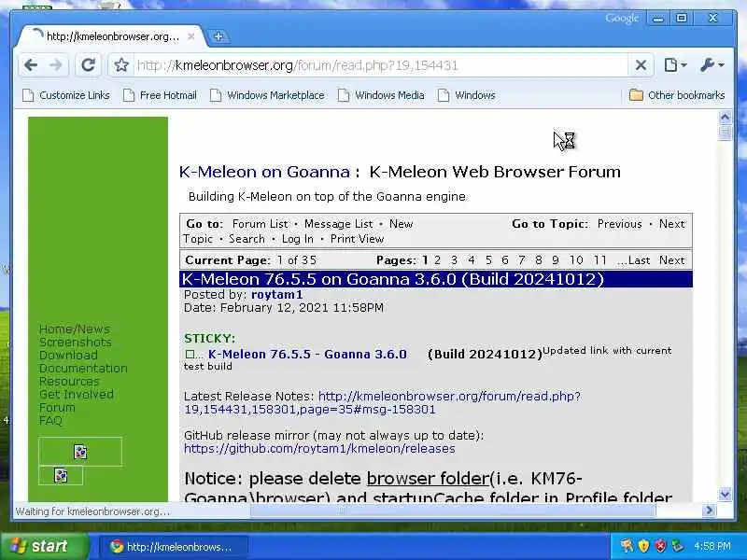Stop page loading with the X button

(x=641, y=64)
